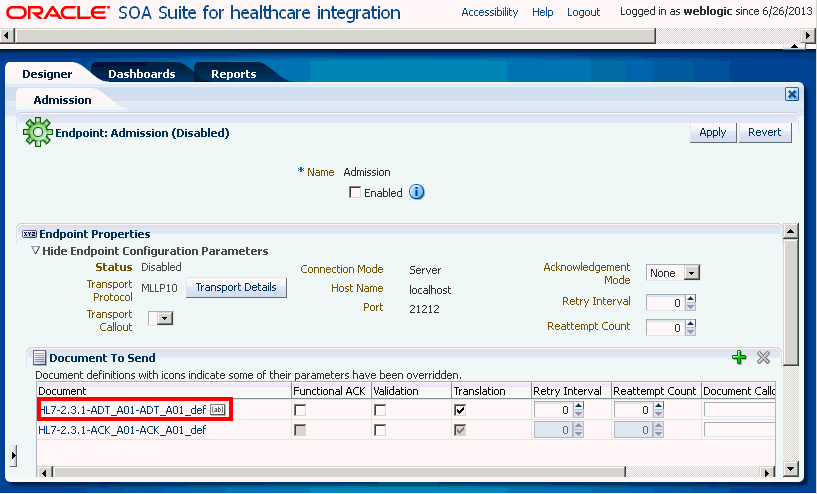Expand the side panel splitter arrow
Screen dimensions: 817x494
[14, 455]
